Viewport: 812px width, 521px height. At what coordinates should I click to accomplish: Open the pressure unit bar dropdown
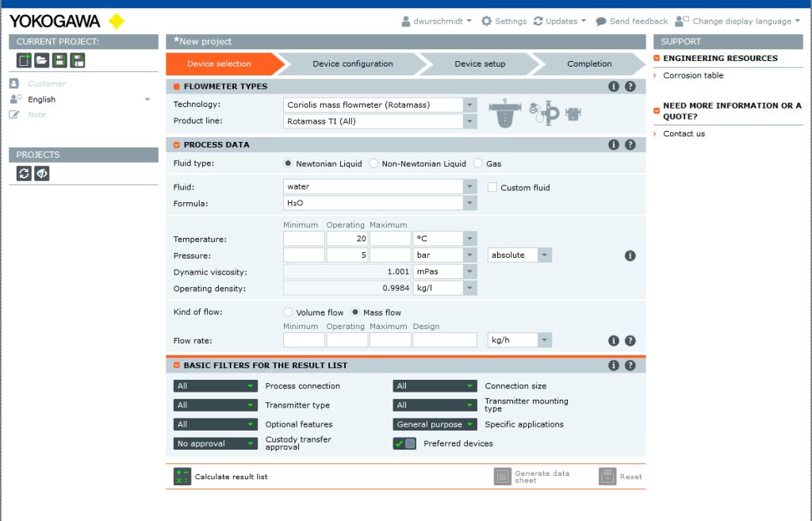(x=445, y=255)
